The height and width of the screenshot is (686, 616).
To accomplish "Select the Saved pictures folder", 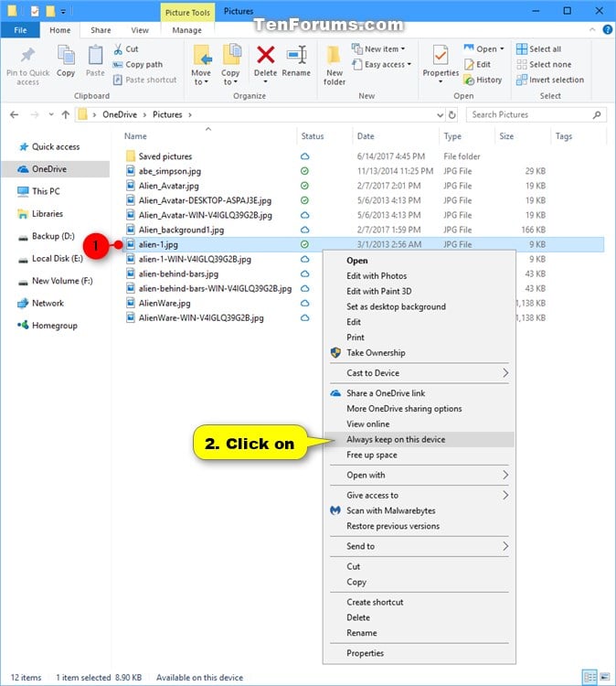I will 165,156.
